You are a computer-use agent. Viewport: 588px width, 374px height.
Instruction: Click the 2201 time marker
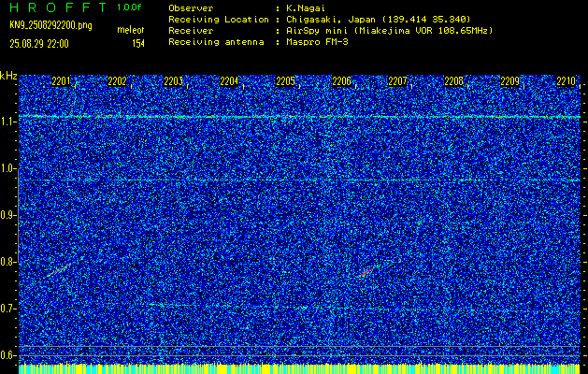pyautogui.click(x=61, y=81)
